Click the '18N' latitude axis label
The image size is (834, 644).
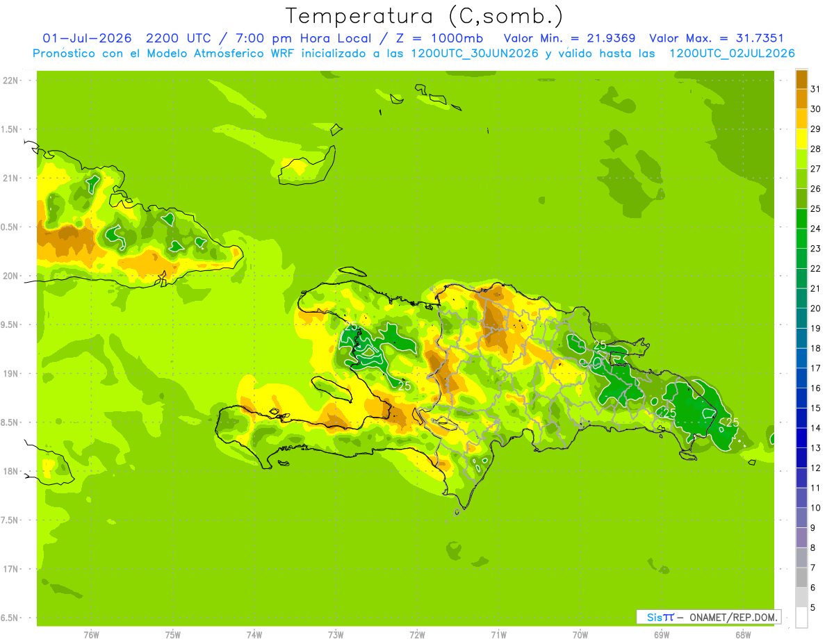click(11, 471)
